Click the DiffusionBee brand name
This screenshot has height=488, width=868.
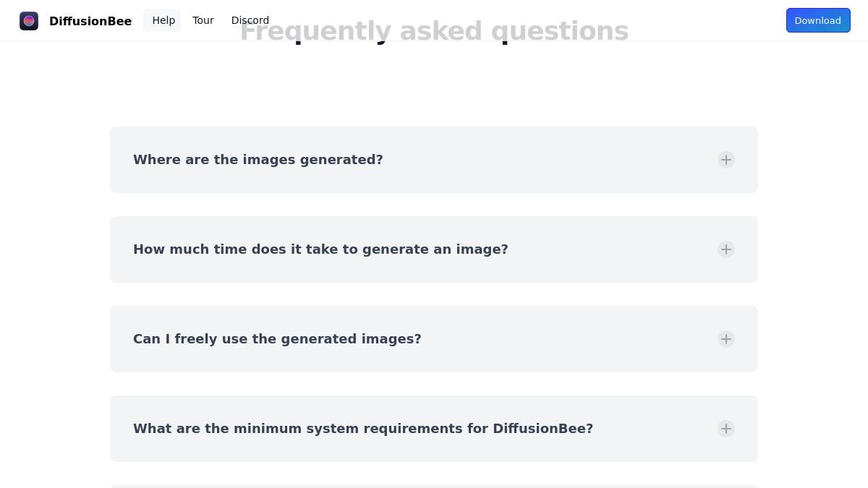90,21
